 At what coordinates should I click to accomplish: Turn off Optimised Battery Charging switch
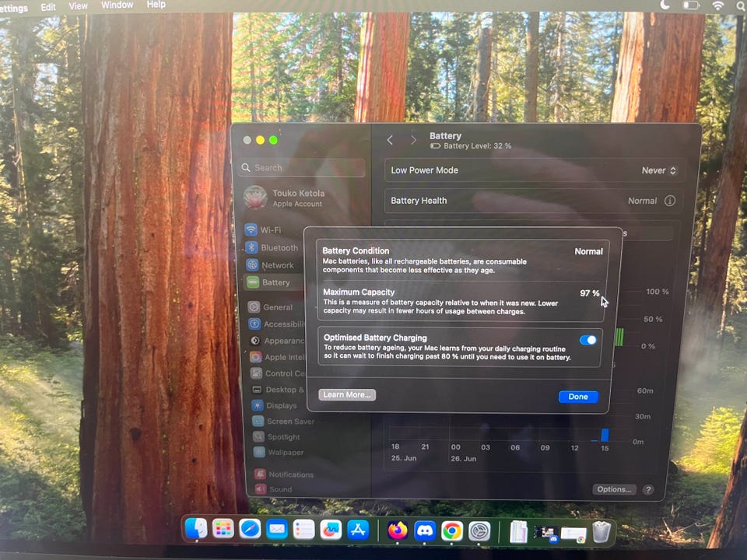click(588, 340)
